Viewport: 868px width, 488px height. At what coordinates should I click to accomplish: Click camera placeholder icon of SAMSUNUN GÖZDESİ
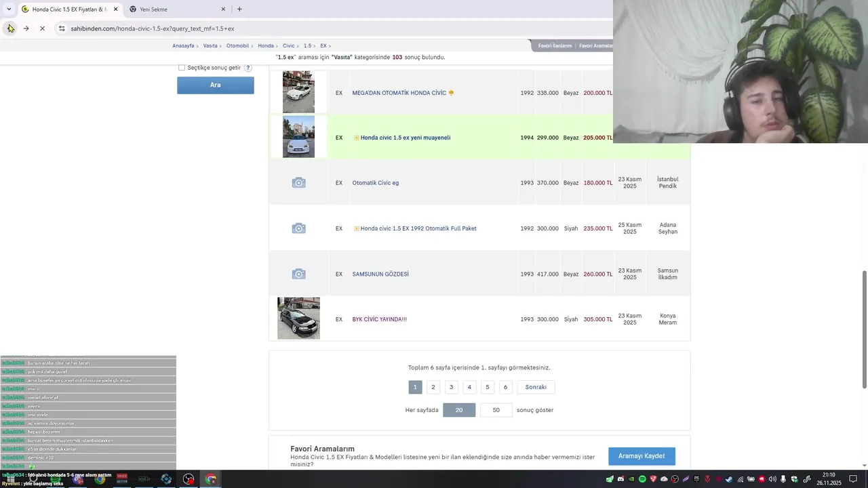click(x=298, y=274)
